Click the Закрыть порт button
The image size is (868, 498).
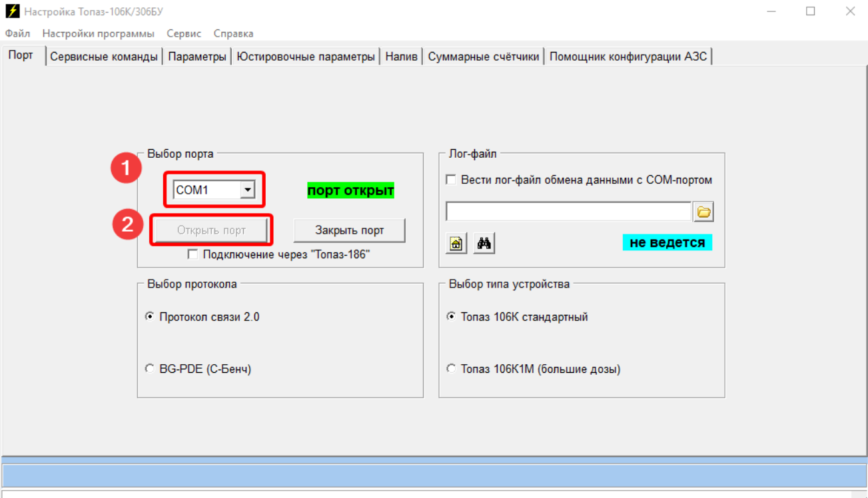pos(349,230)
